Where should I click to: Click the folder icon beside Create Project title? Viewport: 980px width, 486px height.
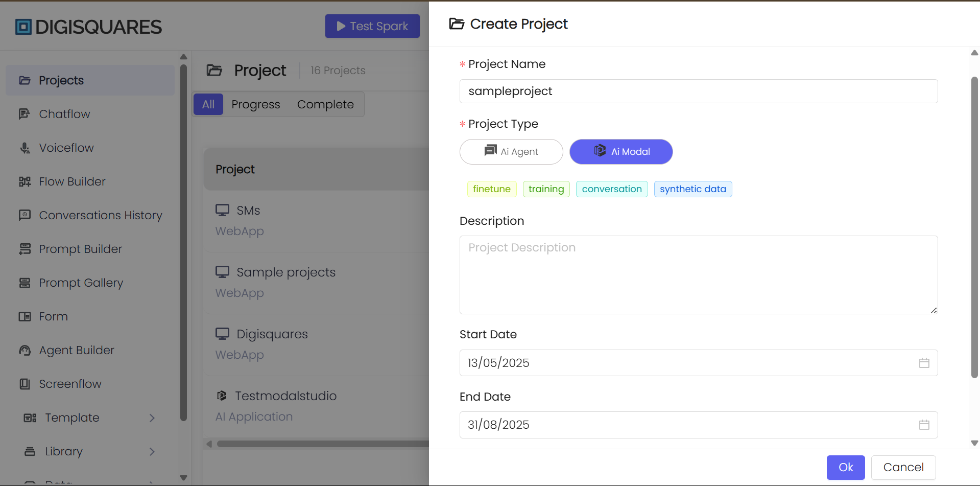[457, 24]
